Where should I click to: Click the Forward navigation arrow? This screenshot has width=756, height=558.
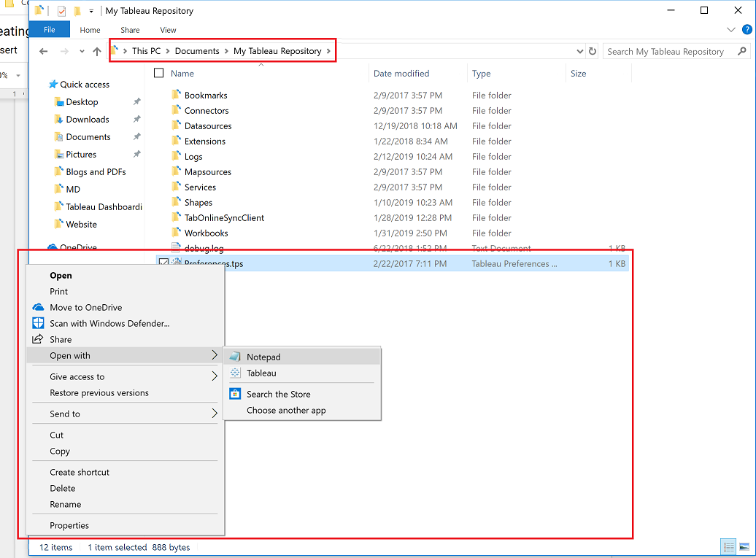pos(64,51)
